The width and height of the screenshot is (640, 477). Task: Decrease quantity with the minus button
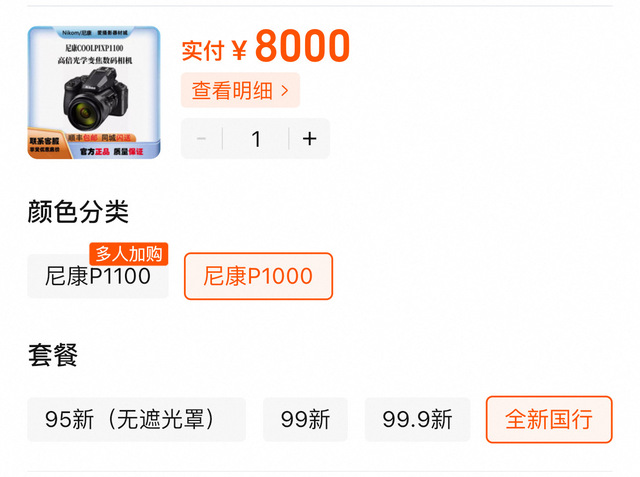coord(201,139)
